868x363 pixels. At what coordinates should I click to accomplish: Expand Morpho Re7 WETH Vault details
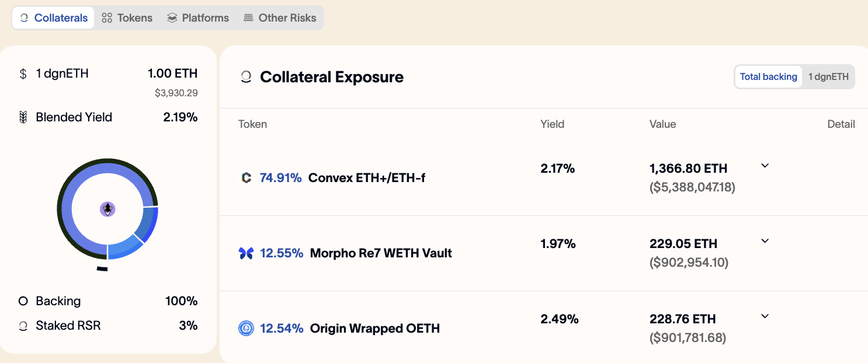pyautogui.click(x=765, y=241)
